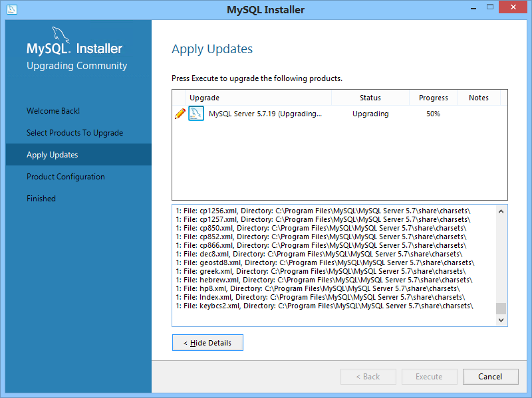Click the MySQL Server product icon in list
Image resolution: width=532 pixels, height=398 pixels.
[196, 114]
